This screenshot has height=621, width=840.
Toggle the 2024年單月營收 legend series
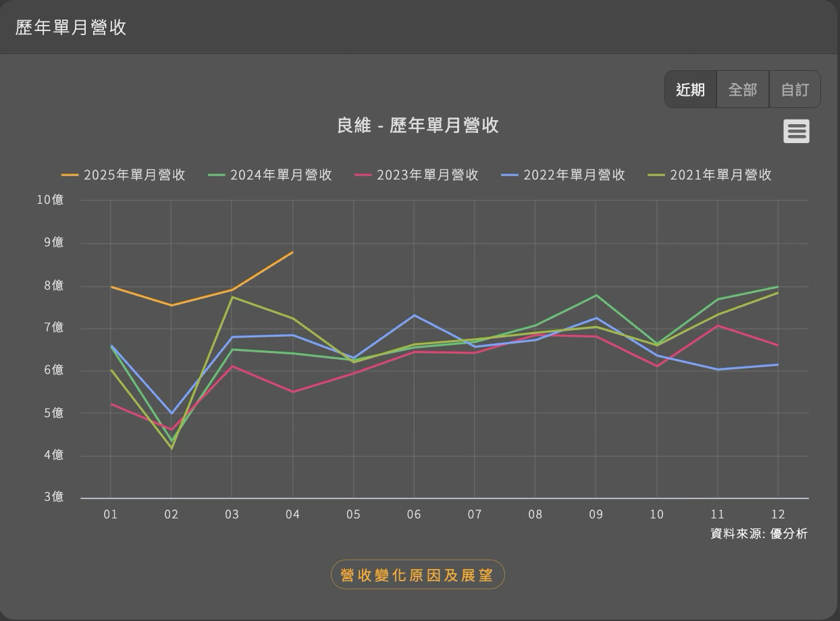coord(270,175)
